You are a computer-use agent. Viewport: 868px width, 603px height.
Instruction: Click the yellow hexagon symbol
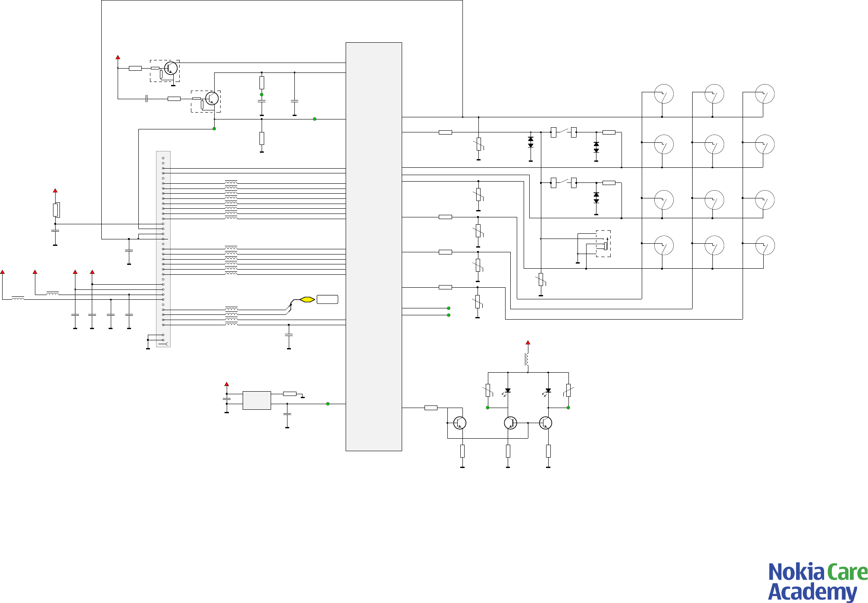coord(307,299)
